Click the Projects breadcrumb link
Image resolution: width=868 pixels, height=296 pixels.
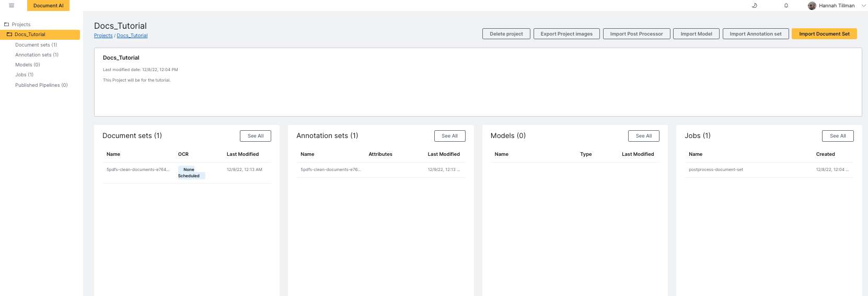coord(103,36)
